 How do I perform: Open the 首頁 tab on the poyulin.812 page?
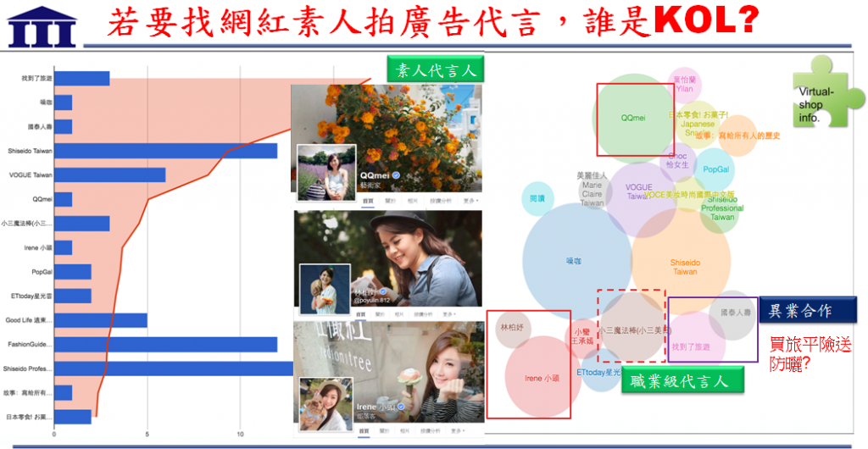(x=360, y=314)
